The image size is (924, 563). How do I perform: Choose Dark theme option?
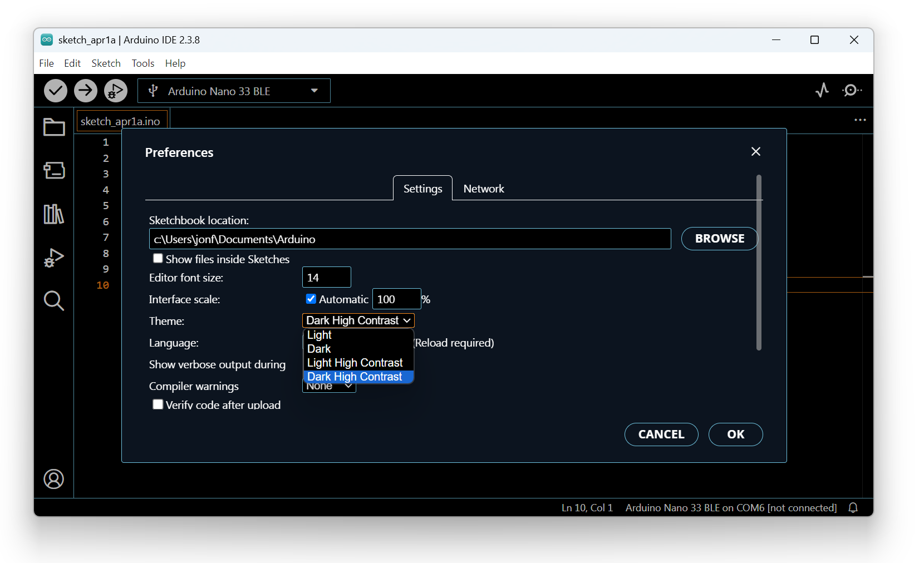[x=358, y=349]
